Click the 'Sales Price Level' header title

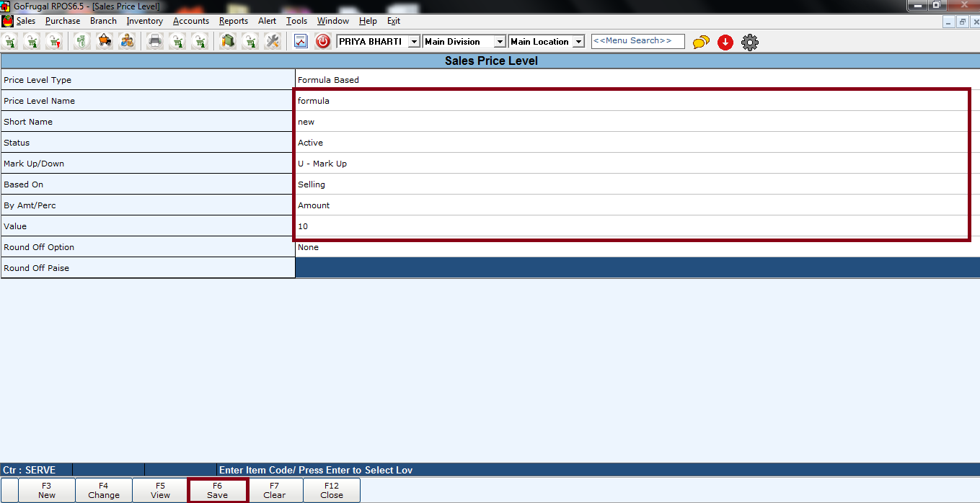(491, 61)
